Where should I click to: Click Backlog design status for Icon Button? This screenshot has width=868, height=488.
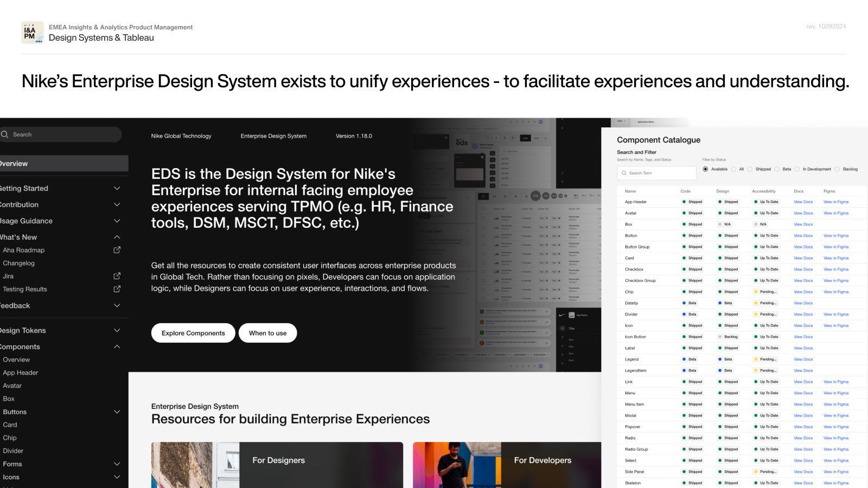coord(728,337)
